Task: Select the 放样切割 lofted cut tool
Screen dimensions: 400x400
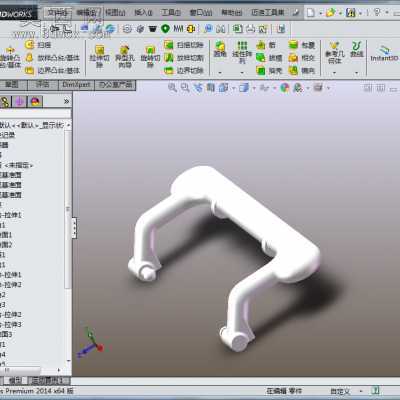Action: click(183, 58)
